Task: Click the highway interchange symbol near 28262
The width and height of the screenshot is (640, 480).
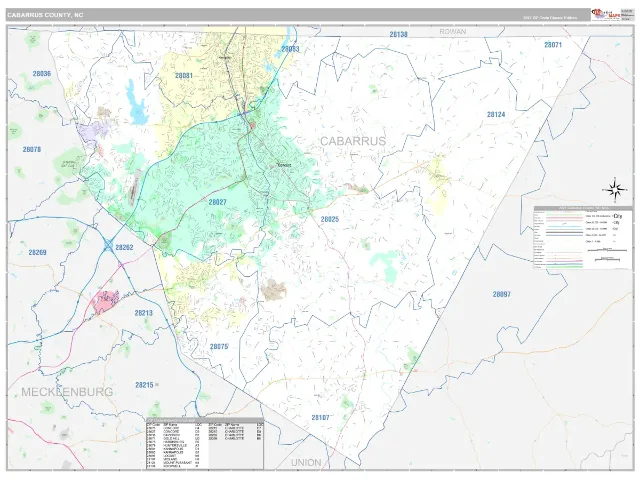Action: tap(108, 245)
